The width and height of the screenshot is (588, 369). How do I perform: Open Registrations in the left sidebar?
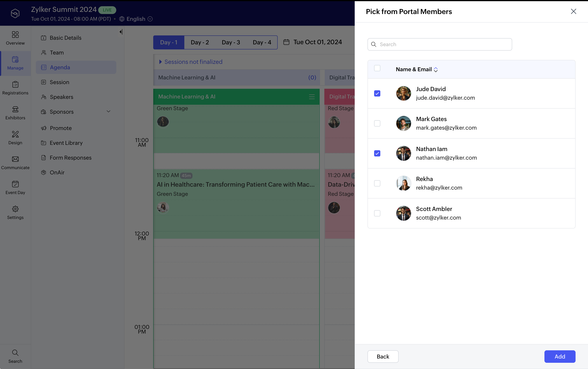point(15,88)
